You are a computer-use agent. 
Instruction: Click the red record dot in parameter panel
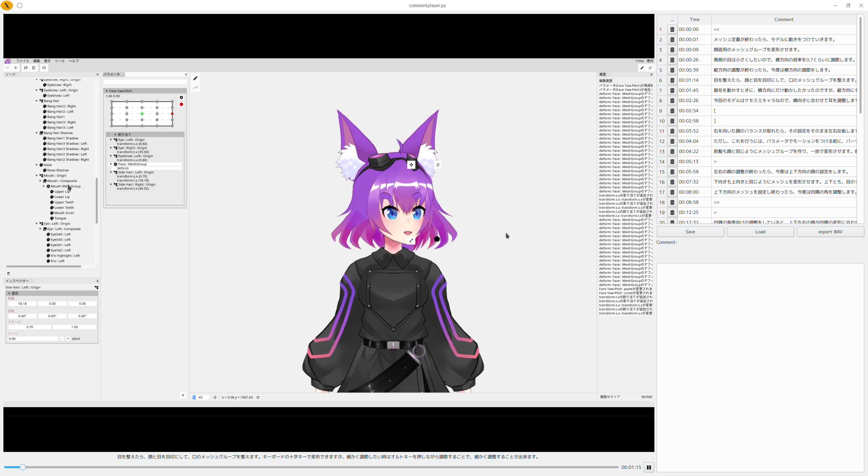(181, 104)
